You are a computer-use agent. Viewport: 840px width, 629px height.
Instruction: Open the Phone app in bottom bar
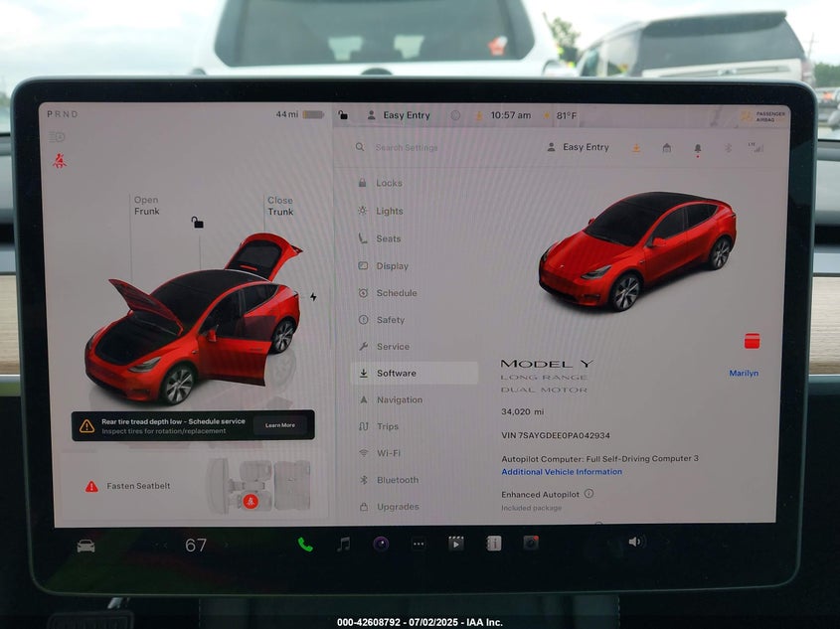tap(305, 544)
